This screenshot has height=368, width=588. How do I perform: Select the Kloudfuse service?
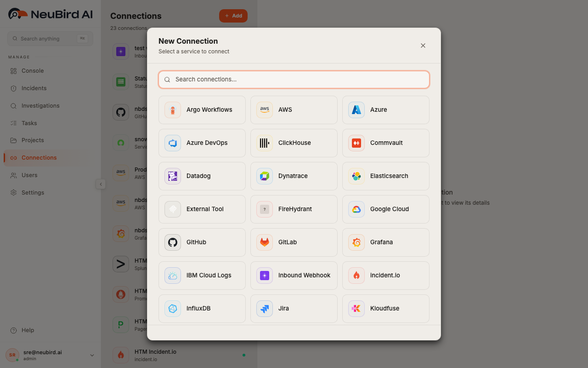pos(385,308)
